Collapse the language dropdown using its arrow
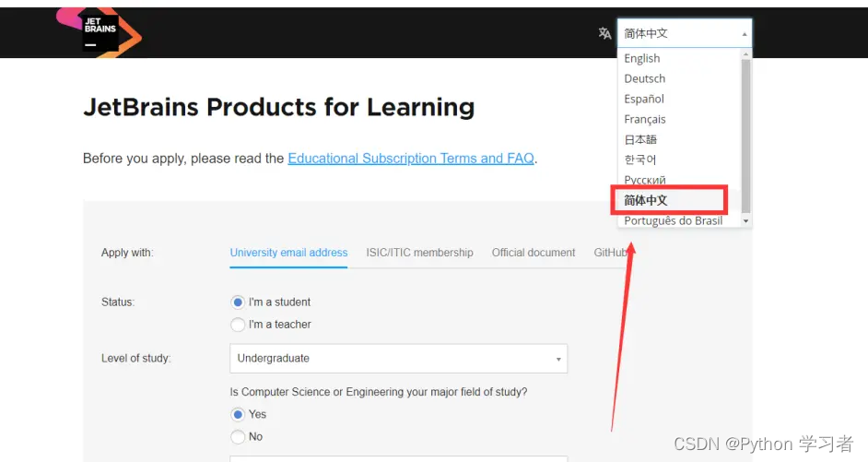868x462 pixels. 745,34
